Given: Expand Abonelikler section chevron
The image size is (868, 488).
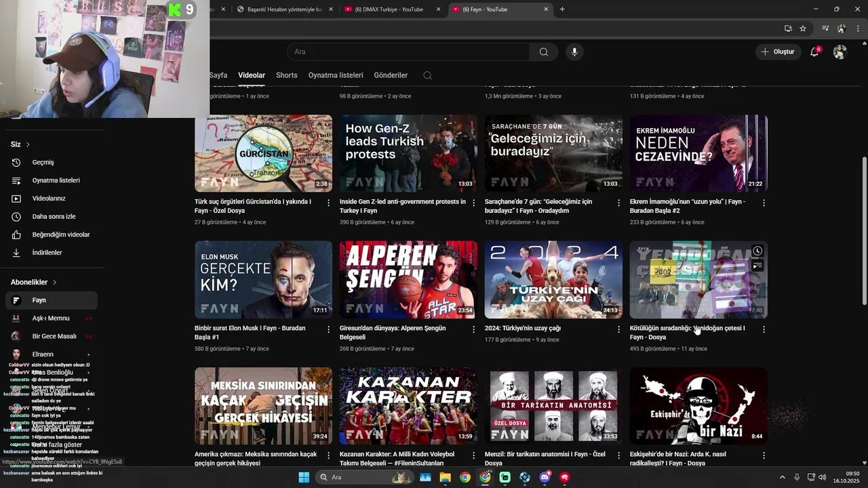Looking at the screenshot, I should coord(54,282).
